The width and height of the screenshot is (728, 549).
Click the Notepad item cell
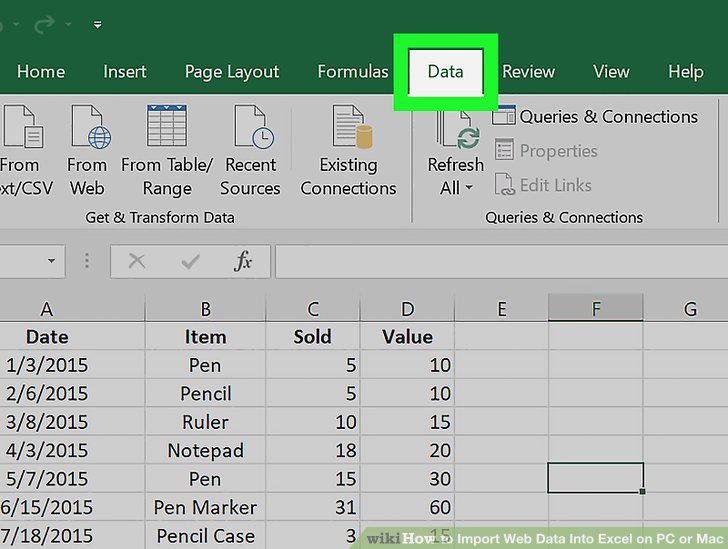pos(206,450)
